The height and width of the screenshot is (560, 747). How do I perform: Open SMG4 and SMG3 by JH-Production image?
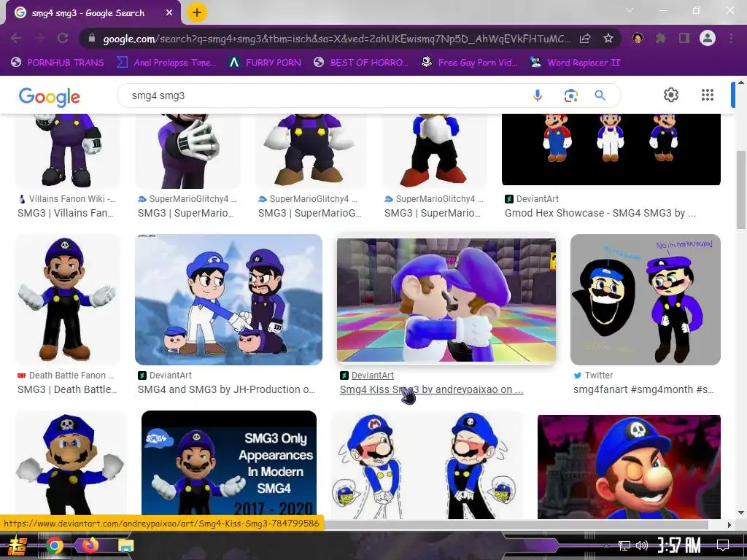pyautogui.click(x=228, y=300)
